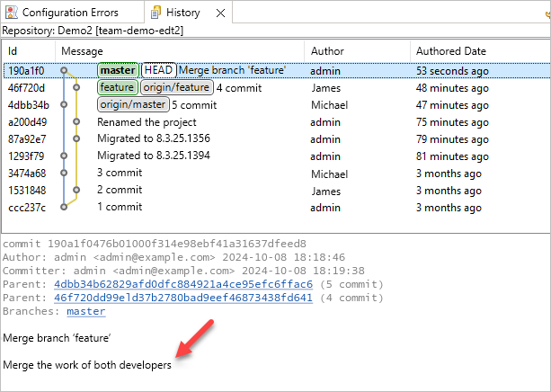Click the Configuration Errors tab icon
551x392 pixels.
12,13
